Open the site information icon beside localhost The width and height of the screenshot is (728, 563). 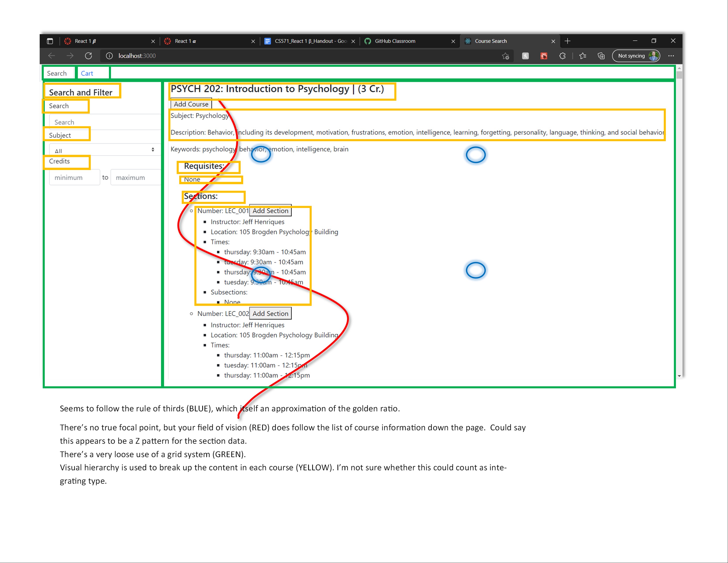[x=109, y=56]
